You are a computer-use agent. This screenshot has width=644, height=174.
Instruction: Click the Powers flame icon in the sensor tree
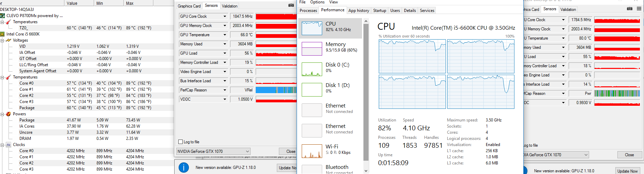[x=9, y=114]
